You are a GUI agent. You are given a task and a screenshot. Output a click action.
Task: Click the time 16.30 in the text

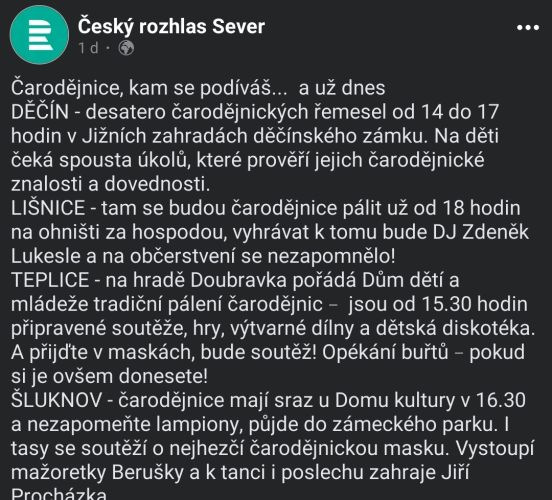(501, 400)
